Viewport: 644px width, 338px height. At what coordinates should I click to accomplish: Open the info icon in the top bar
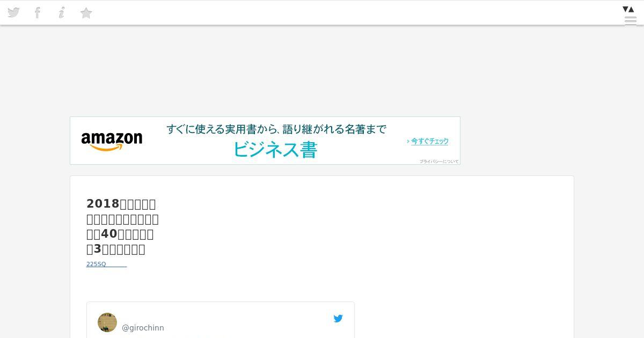pyautogui.click(x=62, y=12)
